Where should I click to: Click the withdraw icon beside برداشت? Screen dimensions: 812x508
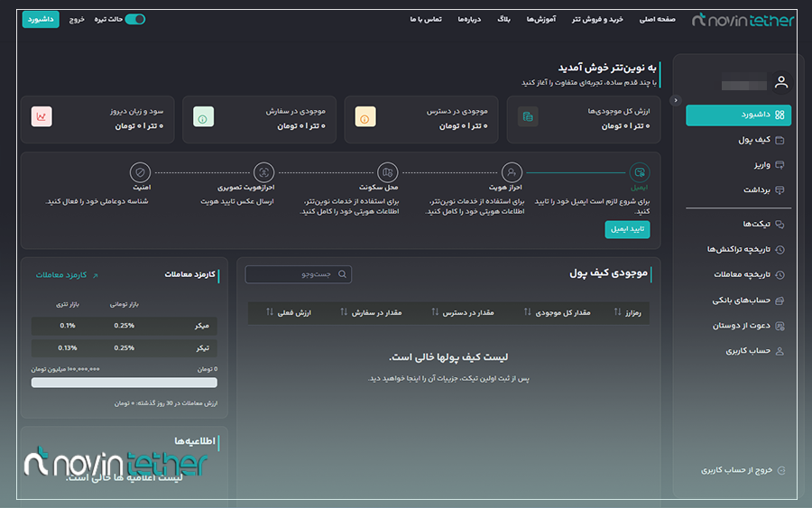pos(780,190)
